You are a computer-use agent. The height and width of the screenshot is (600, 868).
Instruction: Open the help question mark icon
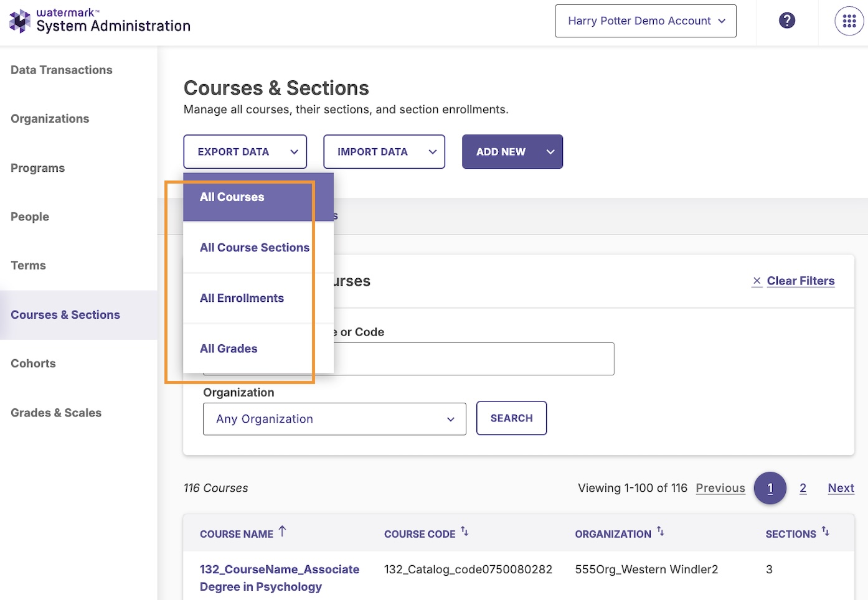click(787, 21)
